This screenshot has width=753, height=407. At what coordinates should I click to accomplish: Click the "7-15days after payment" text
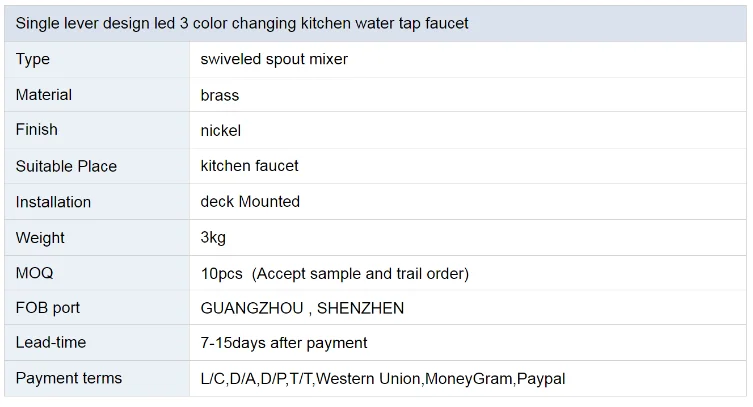(x=284, y=343)
